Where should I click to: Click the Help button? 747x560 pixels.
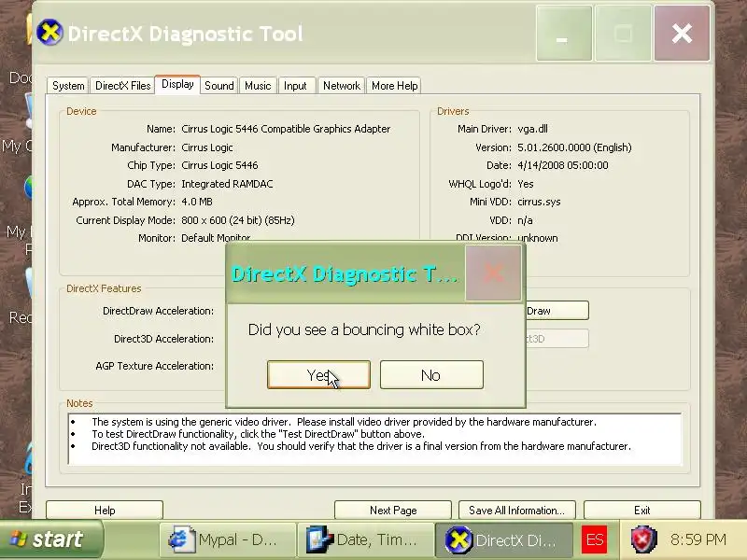[105, 510]
